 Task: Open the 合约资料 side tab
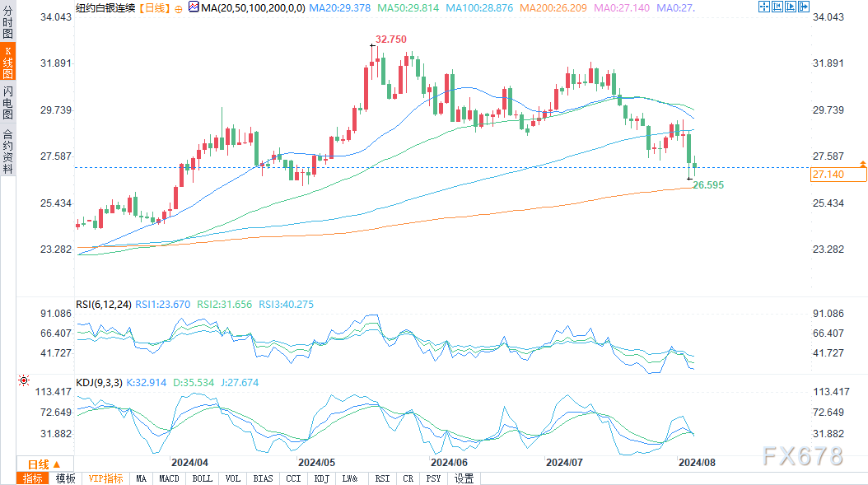tap(7, 151)
